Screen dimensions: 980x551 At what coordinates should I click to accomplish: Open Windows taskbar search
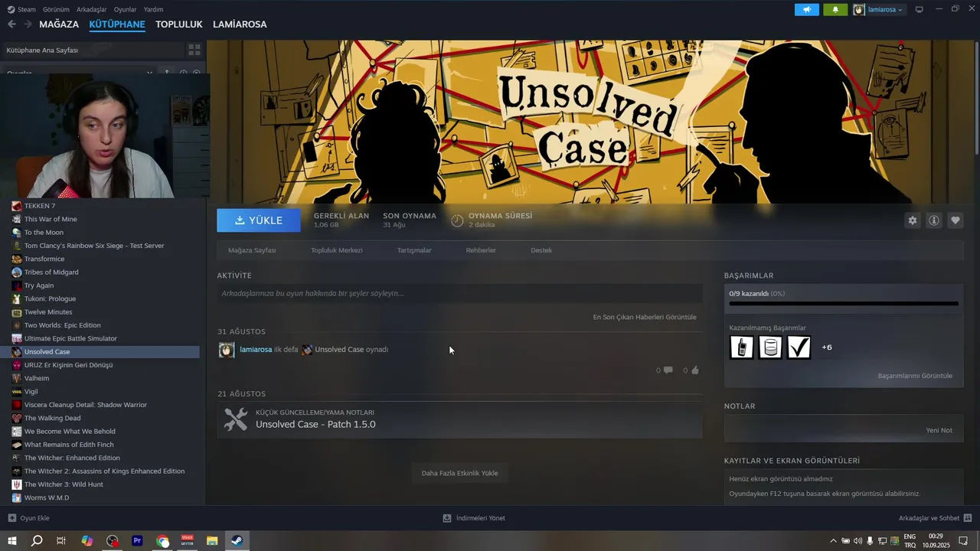[37, 541]
